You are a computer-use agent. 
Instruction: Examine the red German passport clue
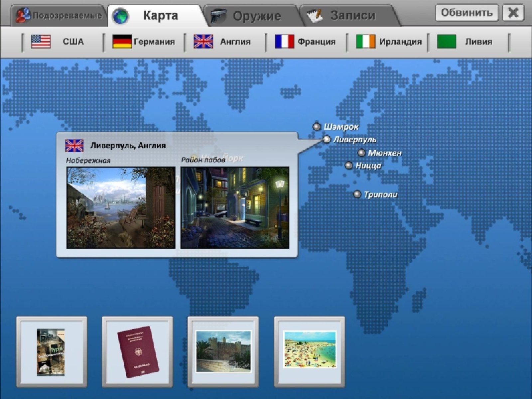137,352
